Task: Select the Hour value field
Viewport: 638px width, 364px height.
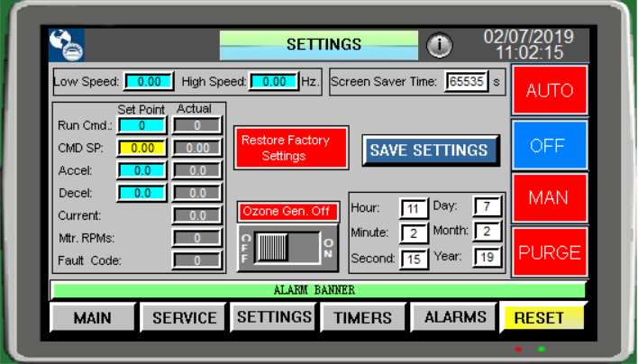Action: tap(414, 209)
